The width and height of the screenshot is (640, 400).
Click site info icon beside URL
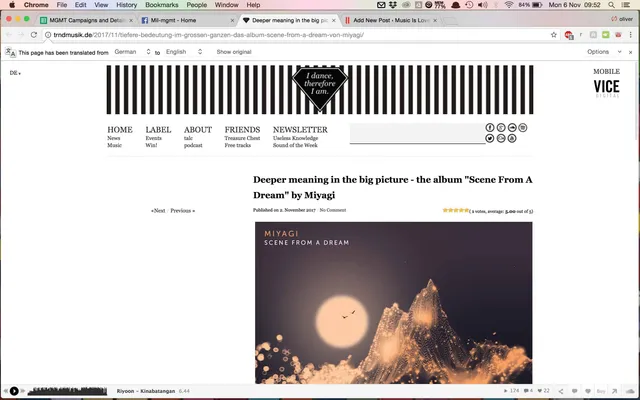point(48,35)
